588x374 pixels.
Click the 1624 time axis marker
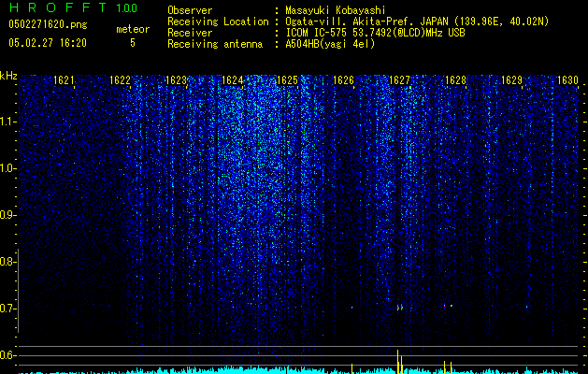click(x=232, y=80)
